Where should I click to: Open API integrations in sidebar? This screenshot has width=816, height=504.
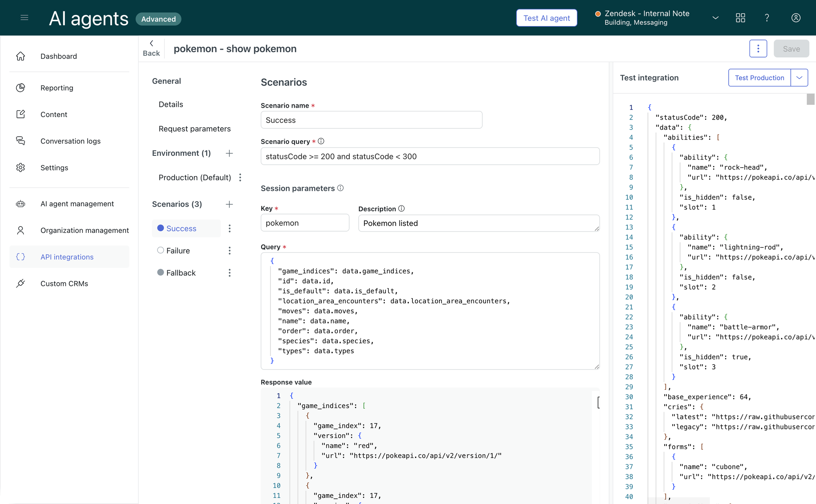(67, 257)
